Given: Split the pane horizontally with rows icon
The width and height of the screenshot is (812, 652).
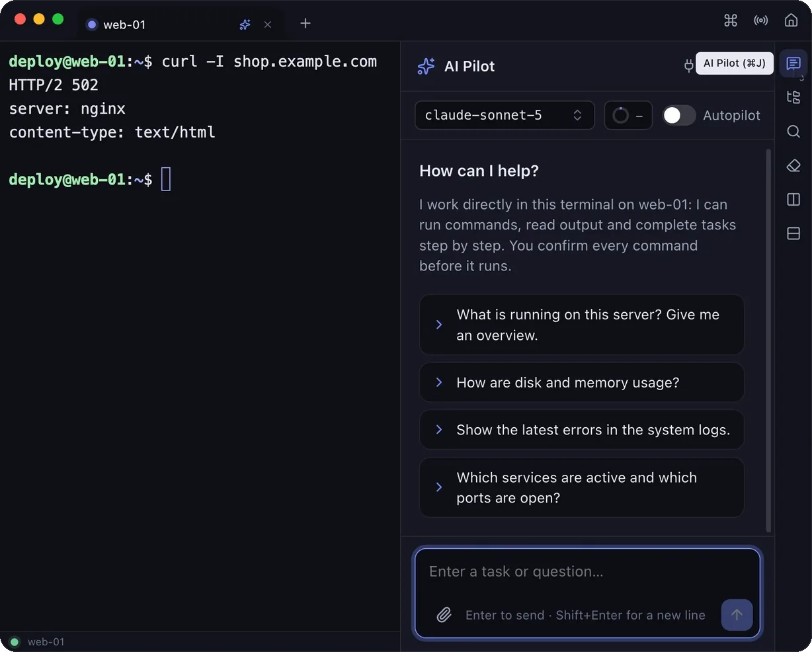Looking at the screenshot, I should pos(793,233).
